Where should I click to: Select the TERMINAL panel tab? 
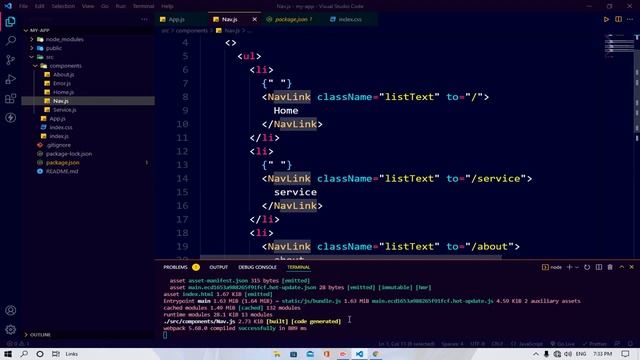[298, 267]
